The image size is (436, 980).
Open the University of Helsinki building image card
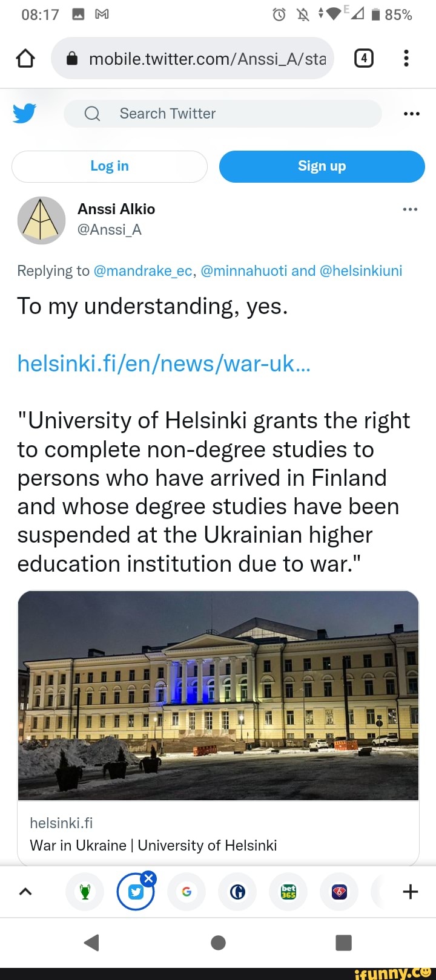tap(218, 696)
